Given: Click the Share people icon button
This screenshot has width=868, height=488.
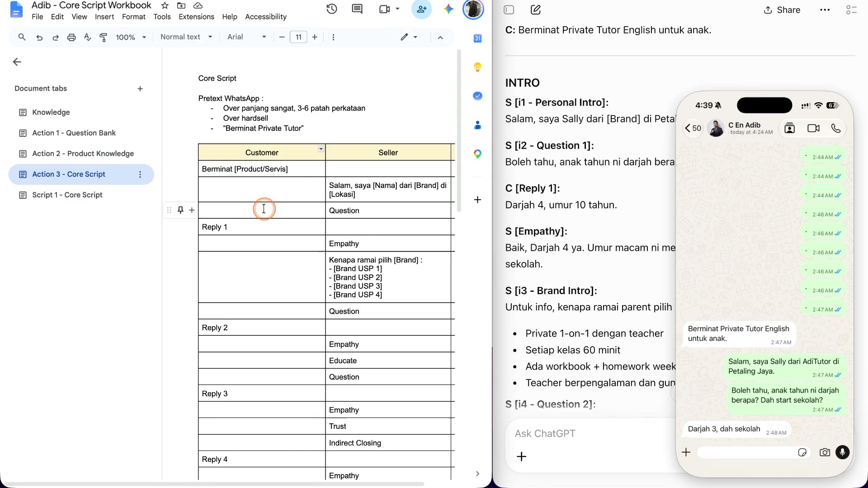Looking at the screenshot, I should point(421,9).
